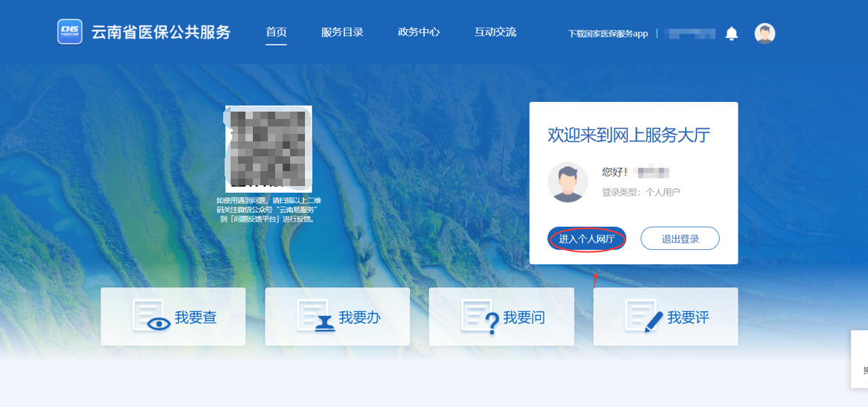868x407 pixels.
Task: Click the 登录类型：个人用户 text
Action: coord(641,193)
